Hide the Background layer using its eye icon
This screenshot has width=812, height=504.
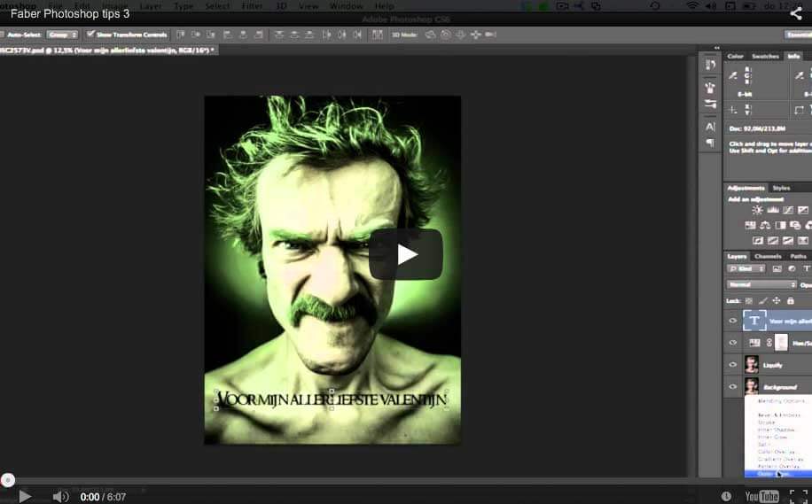733,387
